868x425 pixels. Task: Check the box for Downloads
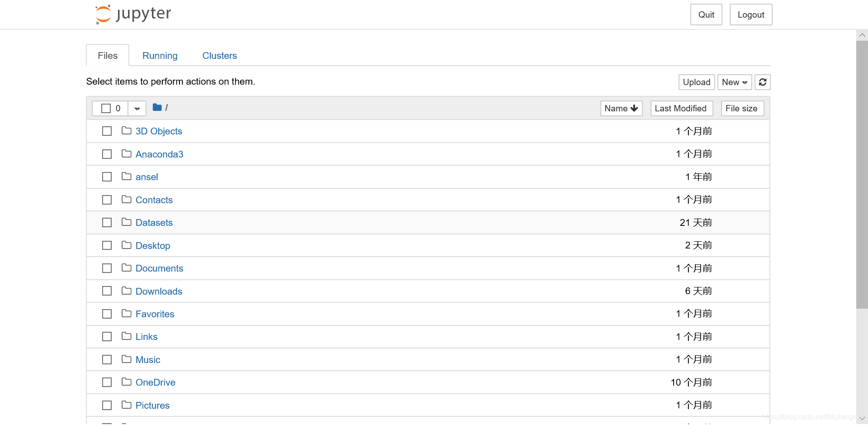click(x=107, y=291)
